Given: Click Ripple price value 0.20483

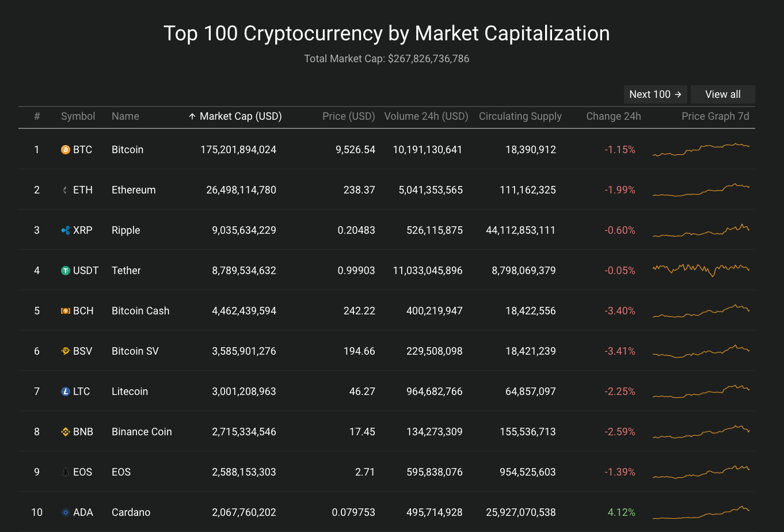Looking at the screenshot, I should point(356,230).
